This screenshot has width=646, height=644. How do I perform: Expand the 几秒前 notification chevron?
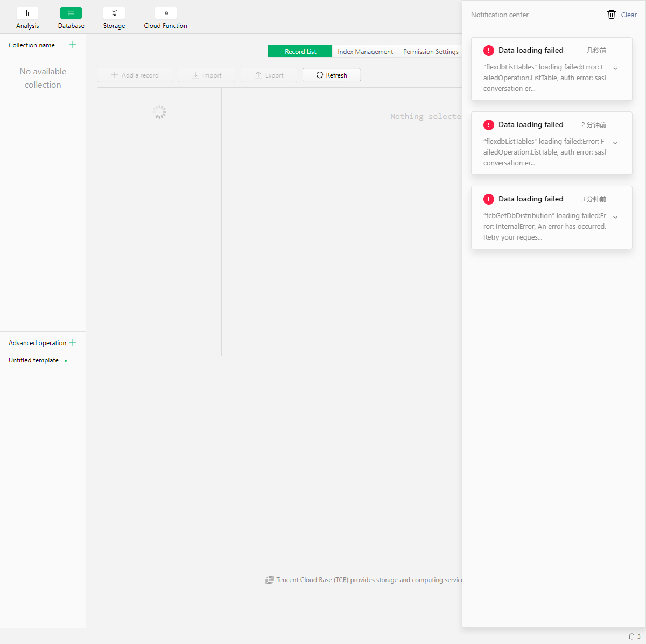(x=615, y=69)
